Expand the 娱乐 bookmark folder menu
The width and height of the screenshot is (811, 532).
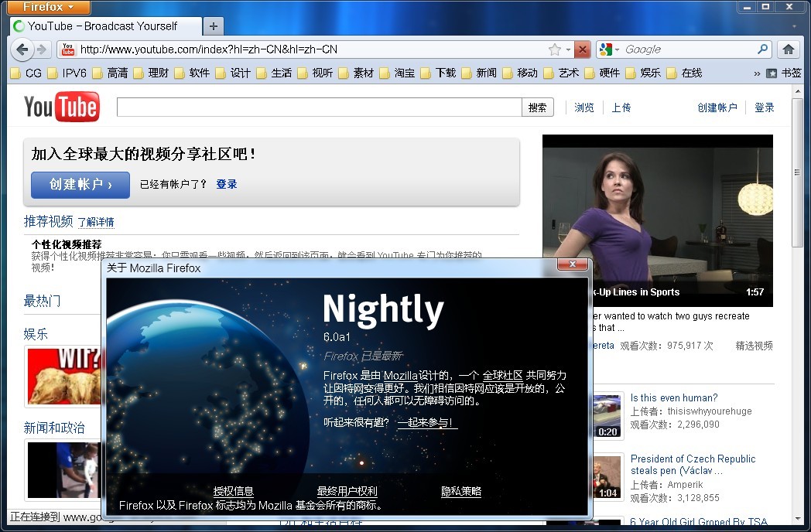click(x=643, y=73)
